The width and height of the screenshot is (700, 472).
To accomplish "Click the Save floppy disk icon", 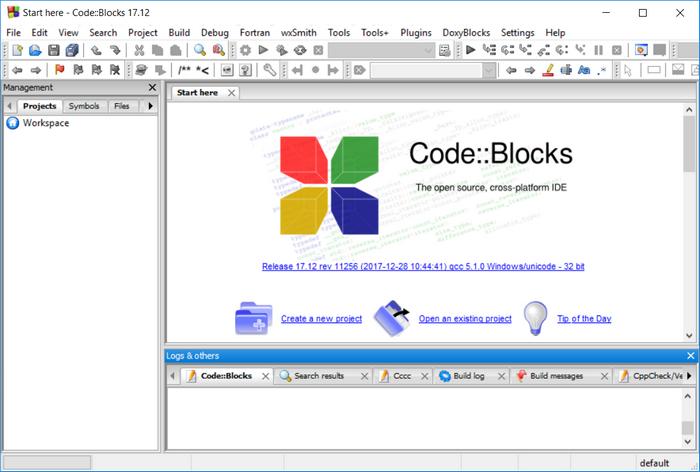I will (x=54, y=50).
